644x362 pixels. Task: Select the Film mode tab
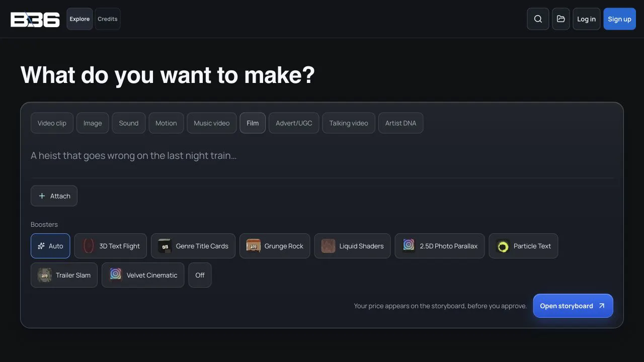click(x=253, y=123)
